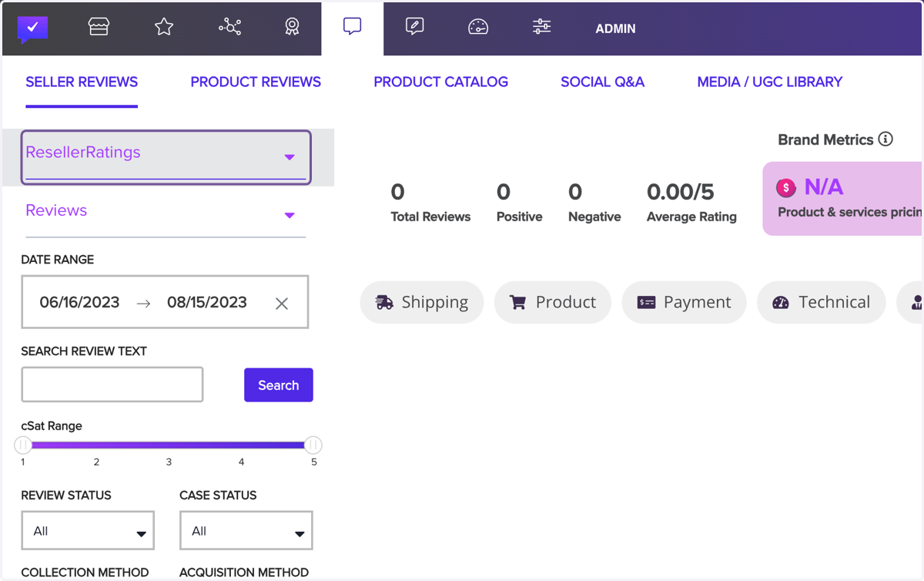Screen dimensions: 924x581
Task: Click the chat edit pencil icon
Action: (414, 27)
